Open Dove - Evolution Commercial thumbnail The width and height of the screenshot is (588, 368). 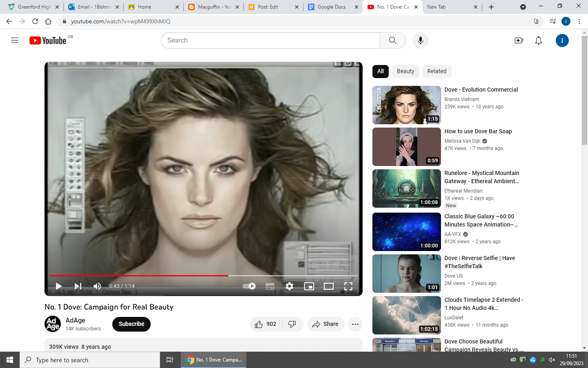tap(407, 105)
